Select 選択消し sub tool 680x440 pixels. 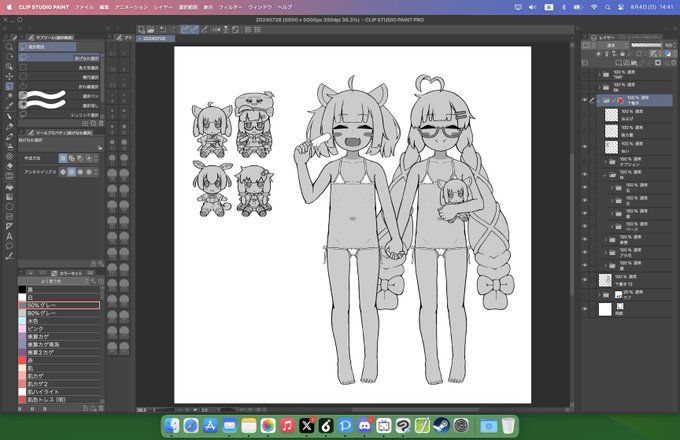click(61, 105)
